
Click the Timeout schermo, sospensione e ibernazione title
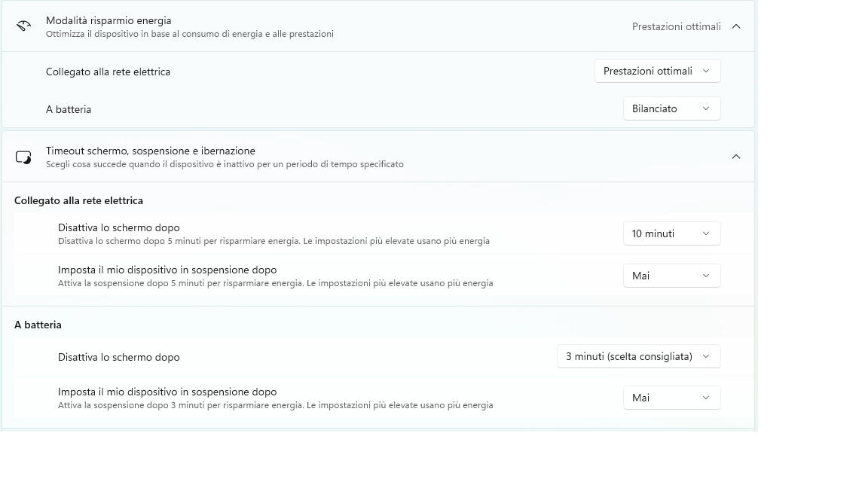pyautogui.click(x=151, y=151)
